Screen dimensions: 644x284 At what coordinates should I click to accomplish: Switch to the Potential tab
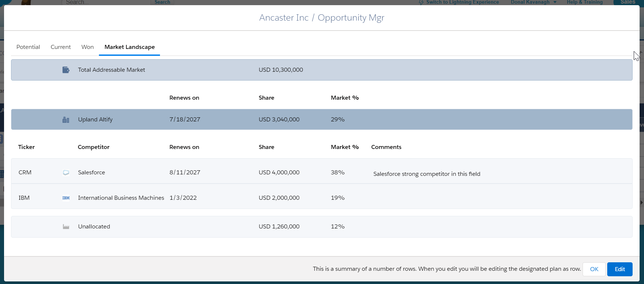[x=28, y=47]
